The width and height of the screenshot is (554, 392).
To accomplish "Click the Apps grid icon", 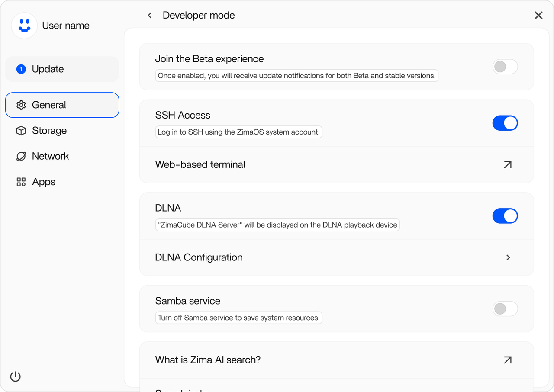I will [21, 182].
